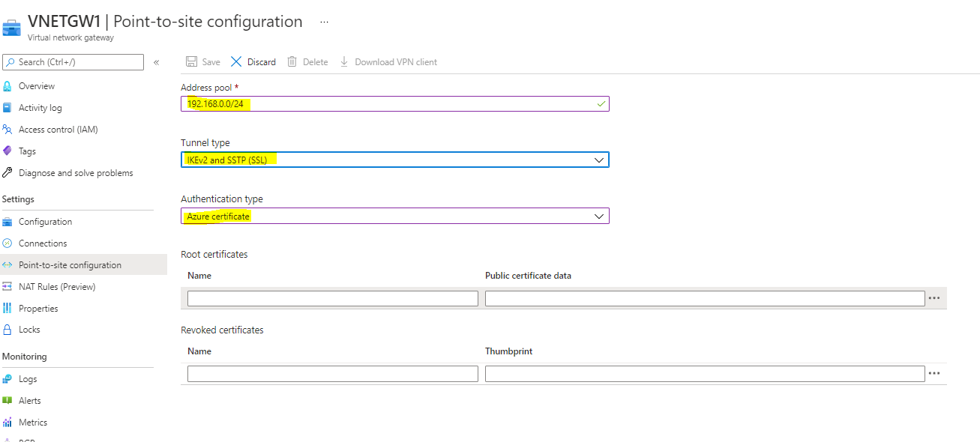This screenshot has height=442, width=980.
Task: Expand the Tunnel type dropdown
Action: click(x=598, y=160)
